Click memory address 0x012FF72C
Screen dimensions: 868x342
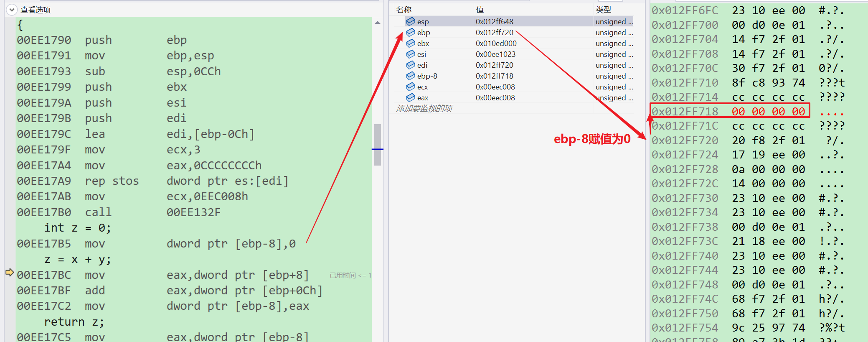(x=685, y=184)
